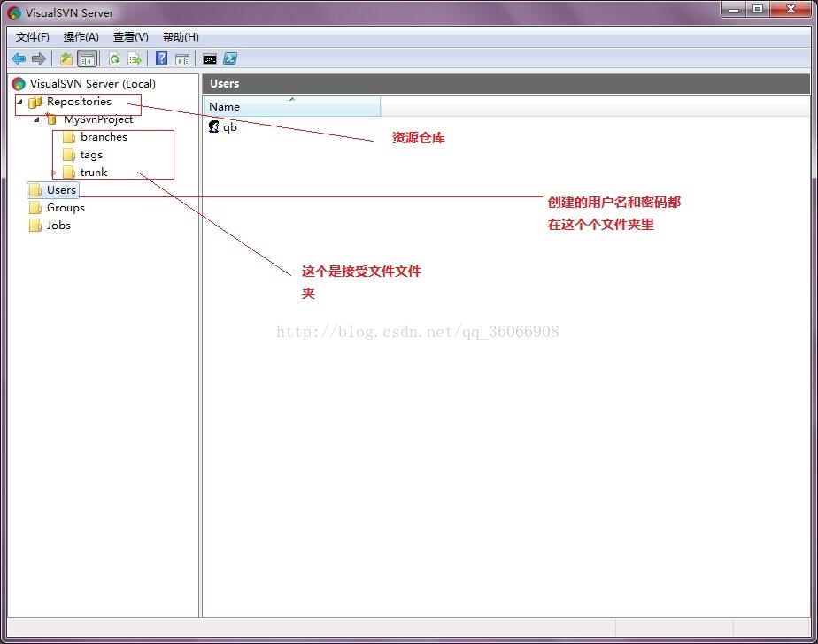Click the trunk folder icon
The width and height of the screenshot is (818, 644).
click(x=69, y=172)
